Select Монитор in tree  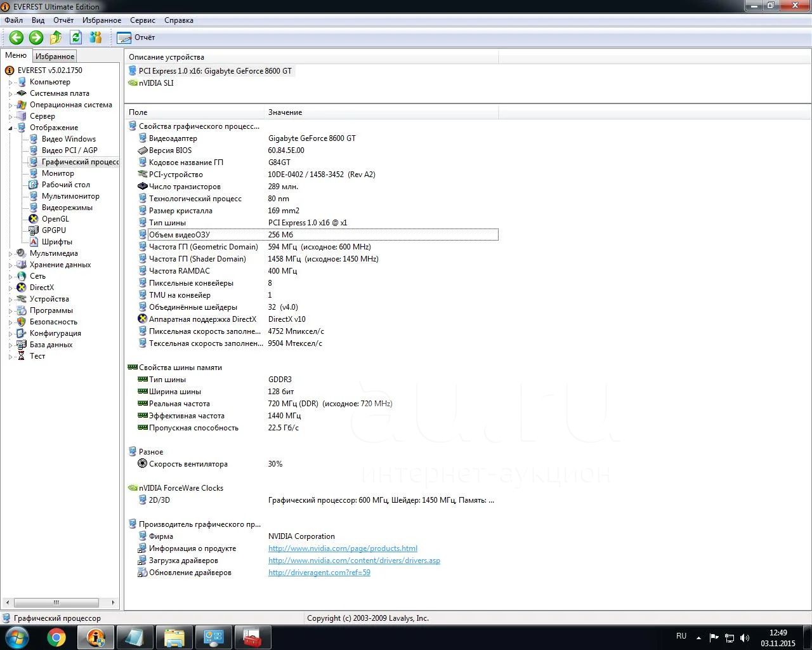pos(58,173)
